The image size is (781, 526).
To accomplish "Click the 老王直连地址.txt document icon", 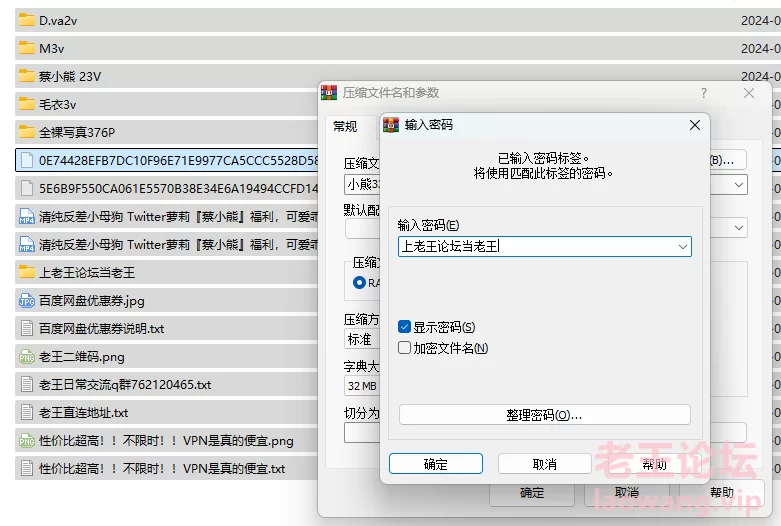I will (26, 412).
